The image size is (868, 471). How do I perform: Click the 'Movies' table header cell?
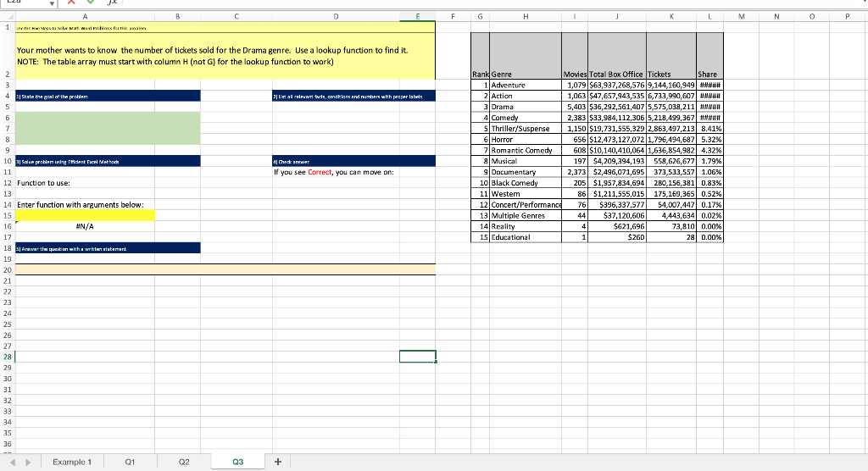click(x=575, y=56)
